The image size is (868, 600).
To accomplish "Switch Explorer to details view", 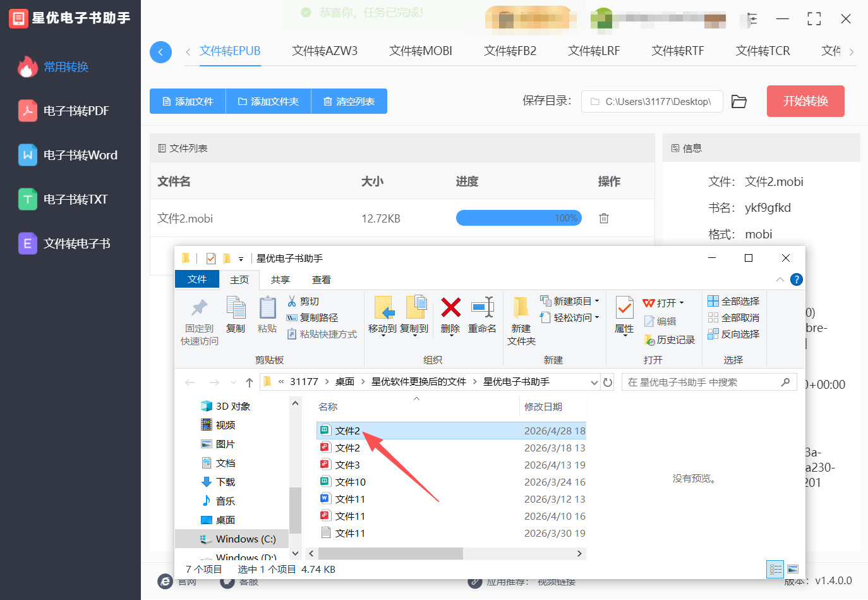I will (x=775, y=569).
